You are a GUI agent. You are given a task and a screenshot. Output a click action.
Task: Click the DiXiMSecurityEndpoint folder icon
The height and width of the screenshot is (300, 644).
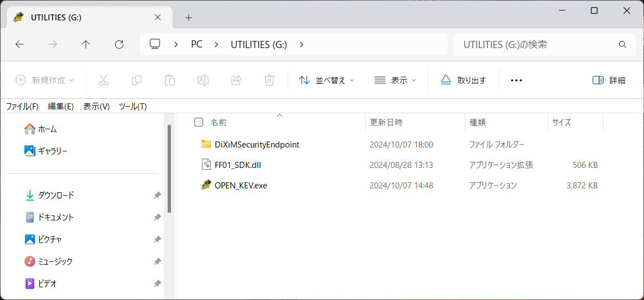(206, 144)
